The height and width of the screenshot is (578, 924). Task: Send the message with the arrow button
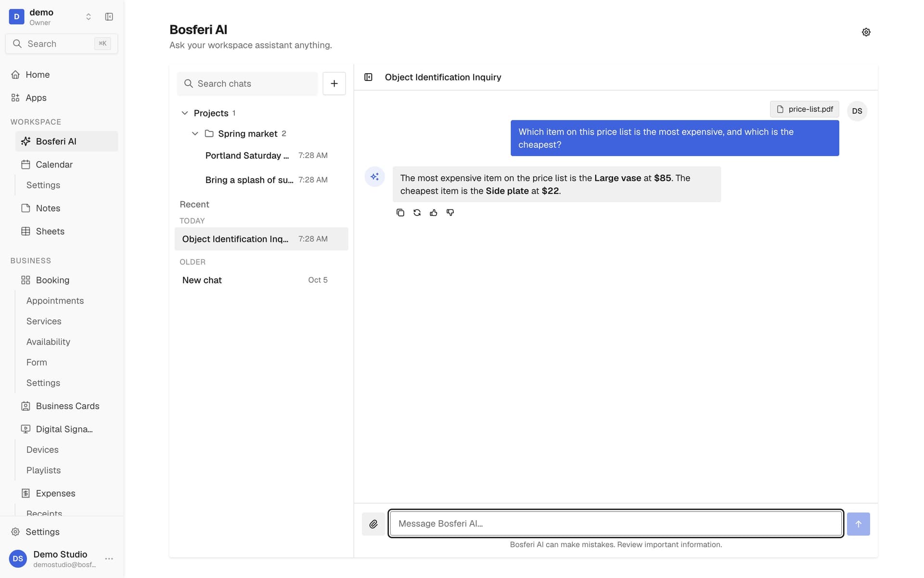point(858,524)
